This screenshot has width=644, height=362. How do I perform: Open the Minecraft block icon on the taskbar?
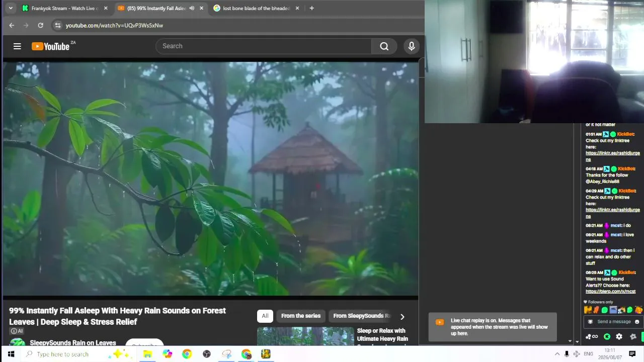tap(266, 354)
